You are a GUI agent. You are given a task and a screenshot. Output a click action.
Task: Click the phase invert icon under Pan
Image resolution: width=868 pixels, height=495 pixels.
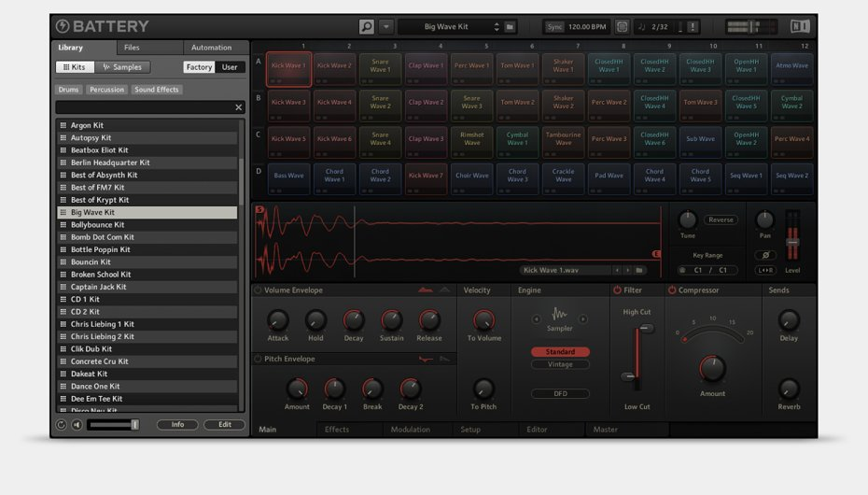point(764,255)
